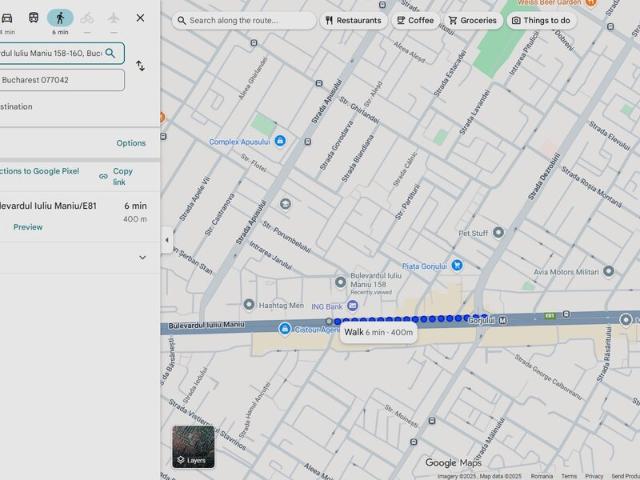Switch to transit travel mode
The width and height of the screenshot is (640, 480).
coord(34,18)
